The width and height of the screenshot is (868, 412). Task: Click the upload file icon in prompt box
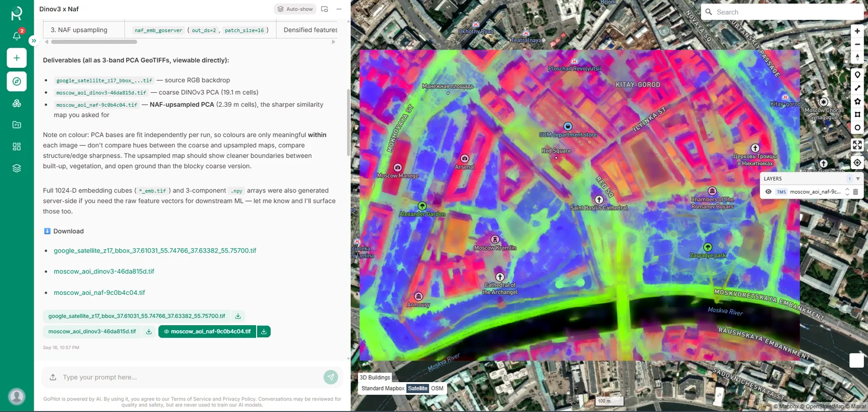(x=53, y=377)
